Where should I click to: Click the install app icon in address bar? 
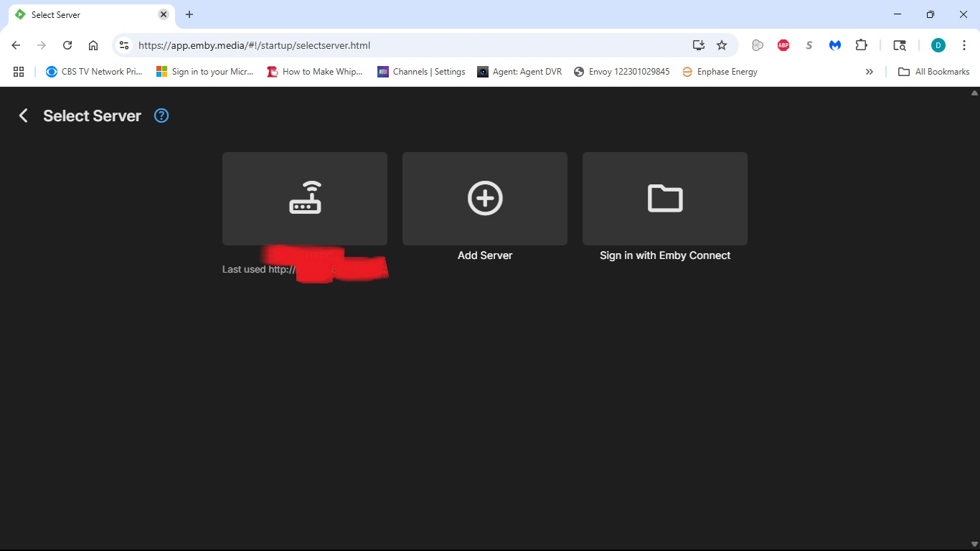click(699, 45)
